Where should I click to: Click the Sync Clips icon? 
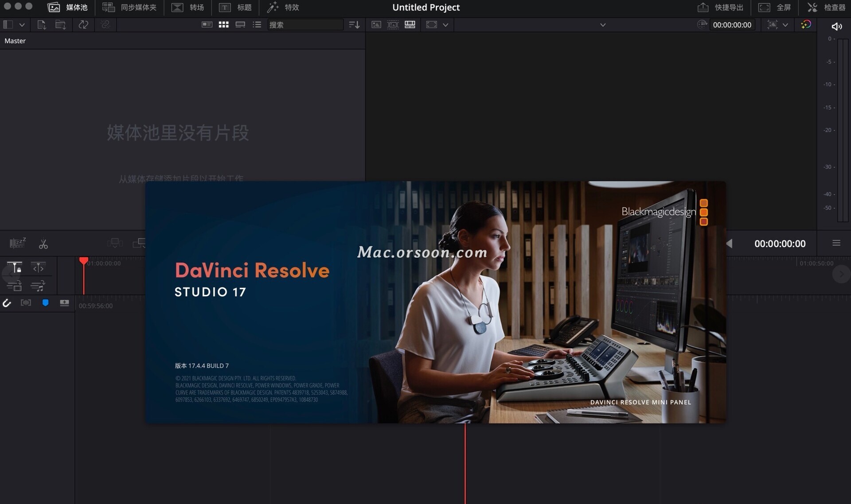point(83,25)
